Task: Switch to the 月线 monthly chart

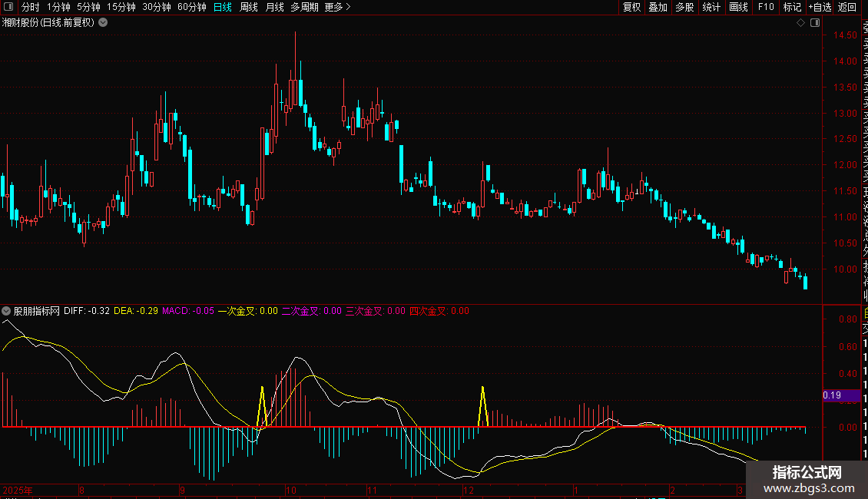Action: point(274,7)
